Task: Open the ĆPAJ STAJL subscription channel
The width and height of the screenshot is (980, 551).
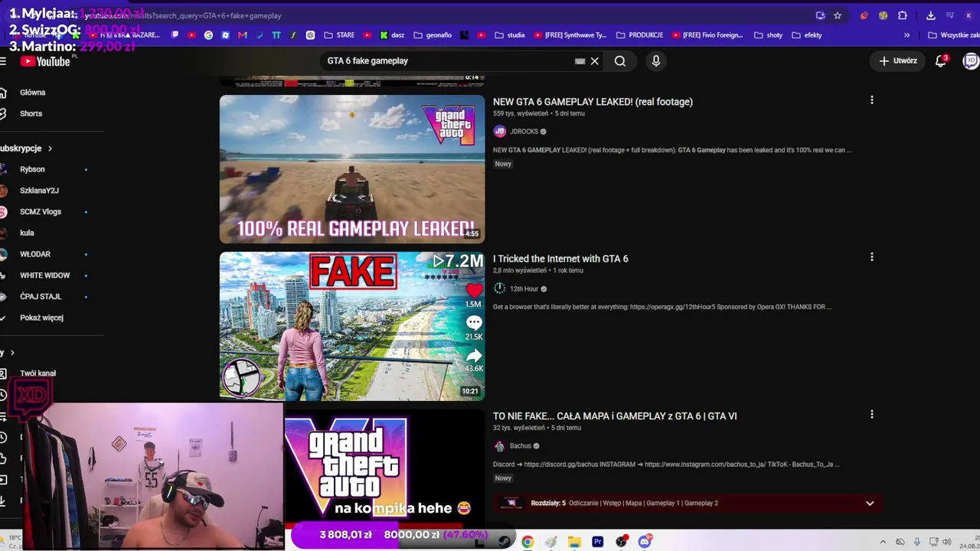Action: 41,296
